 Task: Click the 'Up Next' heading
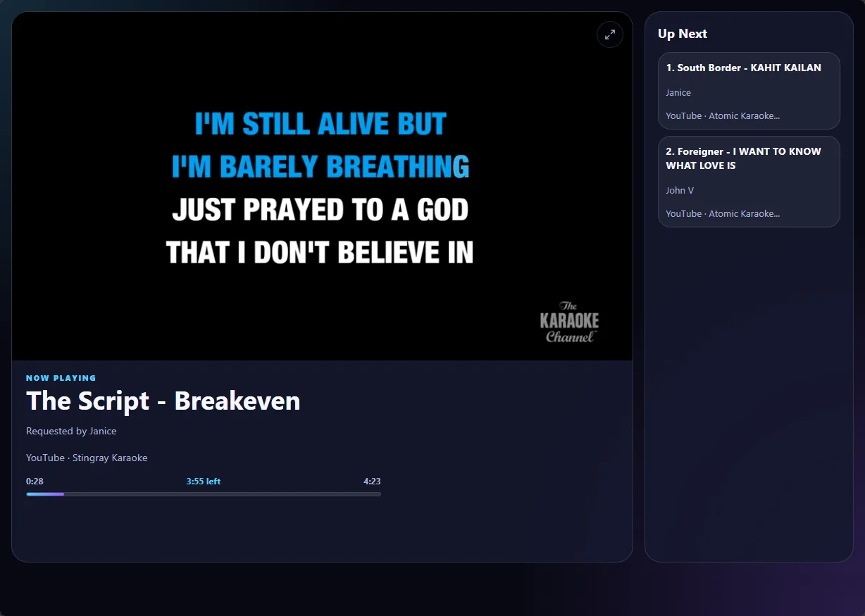click(x=683, y=34)
